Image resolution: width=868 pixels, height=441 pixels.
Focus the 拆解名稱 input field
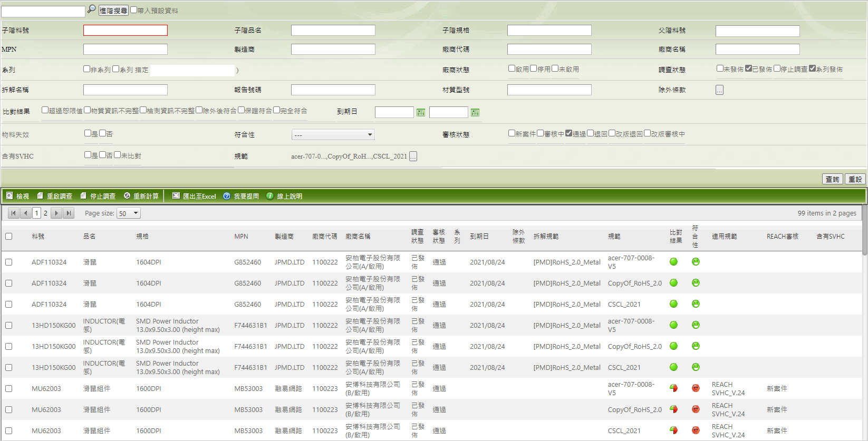click(126, 90)
